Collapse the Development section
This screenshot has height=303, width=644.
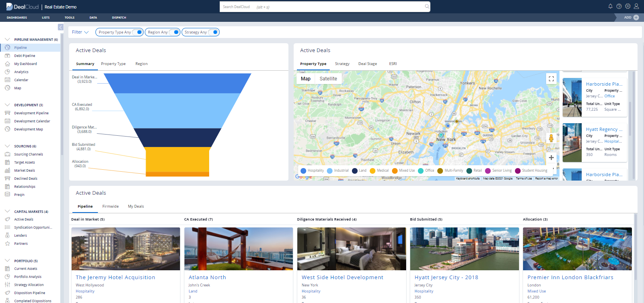tap(7, 105)
